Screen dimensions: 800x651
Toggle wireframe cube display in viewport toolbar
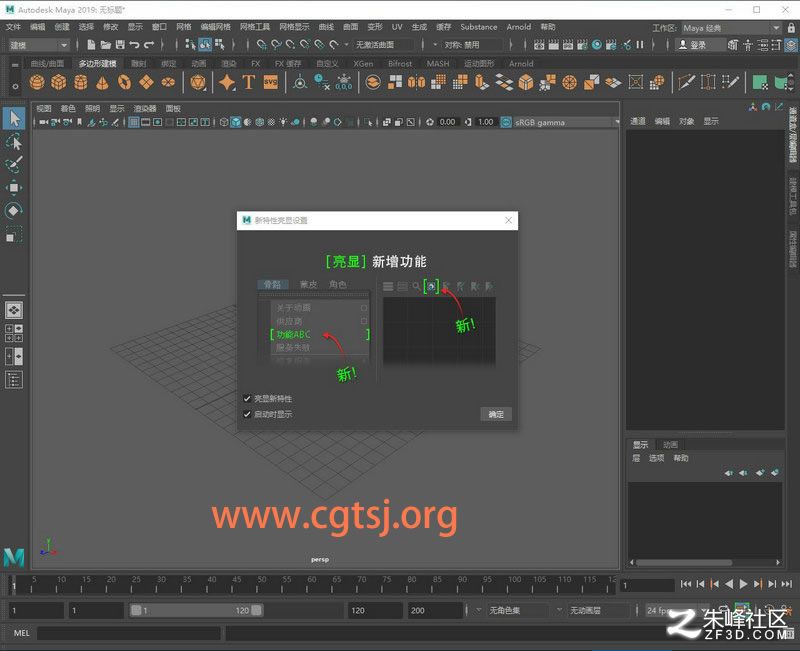[x=224, y=122]
